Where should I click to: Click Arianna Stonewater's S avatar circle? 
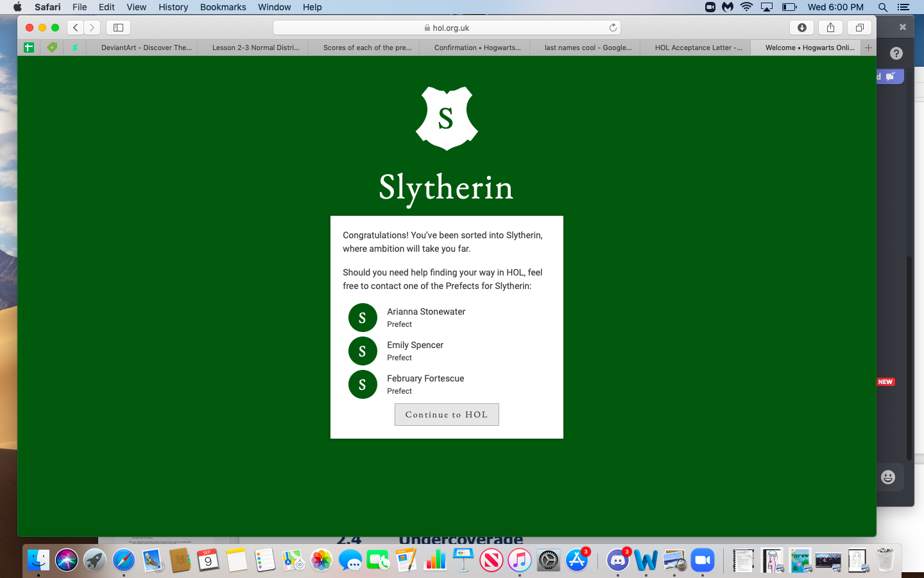coord(363,317)
